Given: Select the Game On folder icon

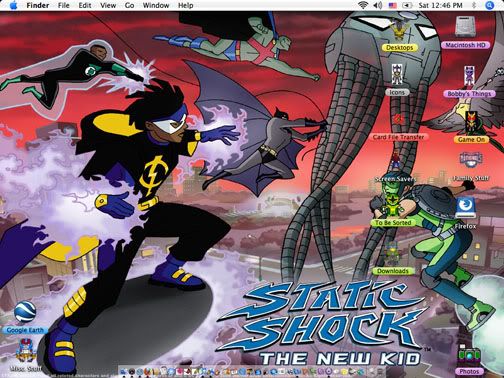Looking at the screenshot, I should (471, 123).
